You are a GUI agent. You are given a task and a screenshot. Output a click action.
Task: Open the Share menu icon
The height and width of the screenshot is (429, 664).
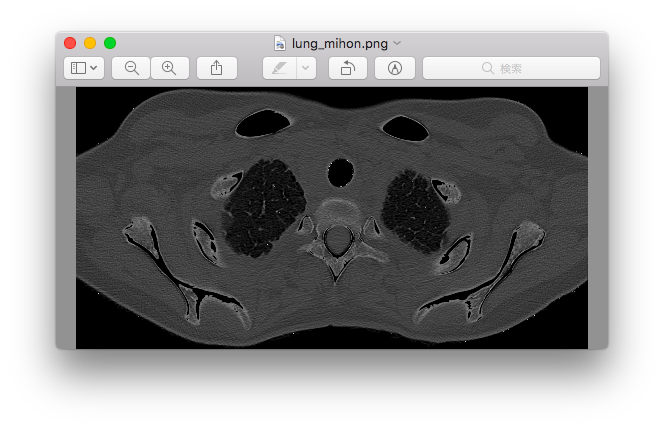point(217,68)
